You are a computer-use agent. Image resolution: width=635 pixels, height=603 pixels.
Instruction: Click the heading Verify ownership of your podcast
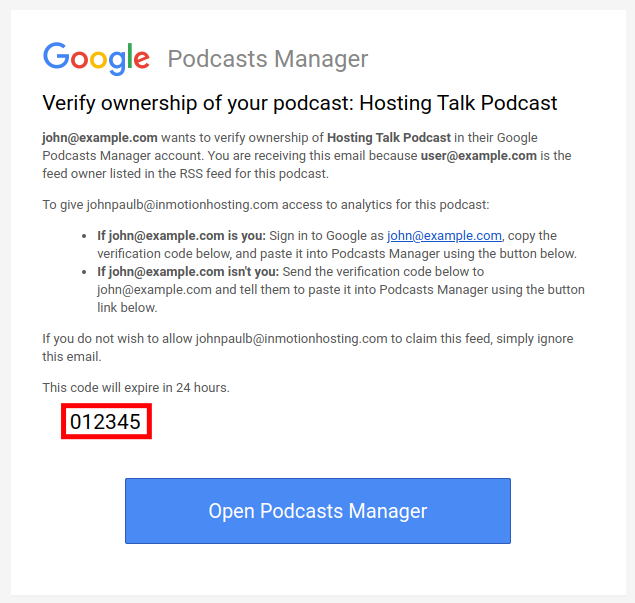click(x=300, y=103)
